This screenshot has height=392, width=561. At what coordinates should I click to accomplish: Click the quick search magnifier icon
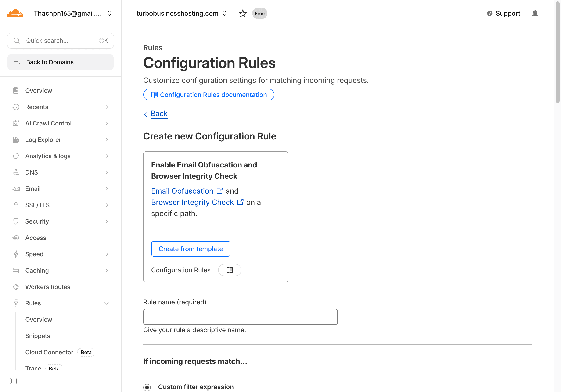click(17, 41)
